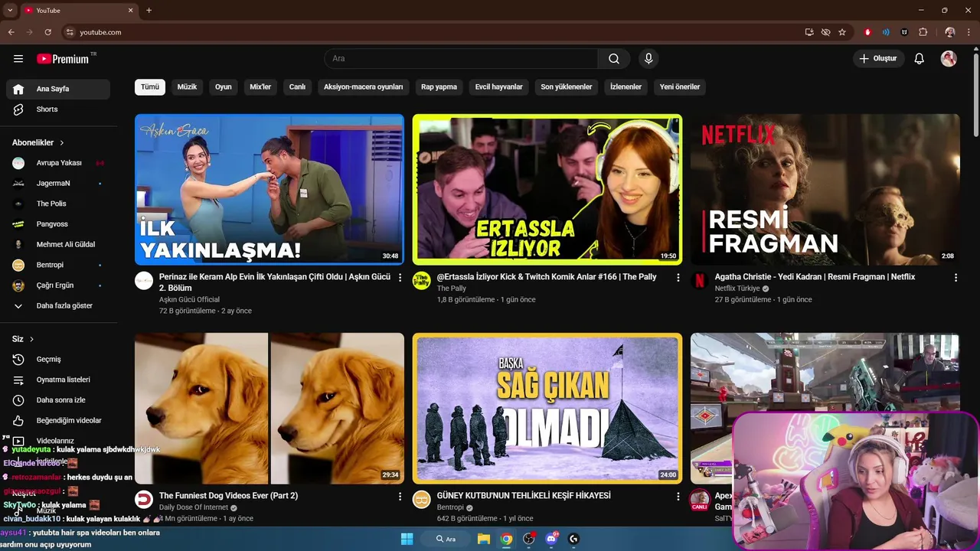The width and height of the screenshot is (980, 551).
Task: Select the Yeni öneriler chip
Action: (x=680, y=87)
